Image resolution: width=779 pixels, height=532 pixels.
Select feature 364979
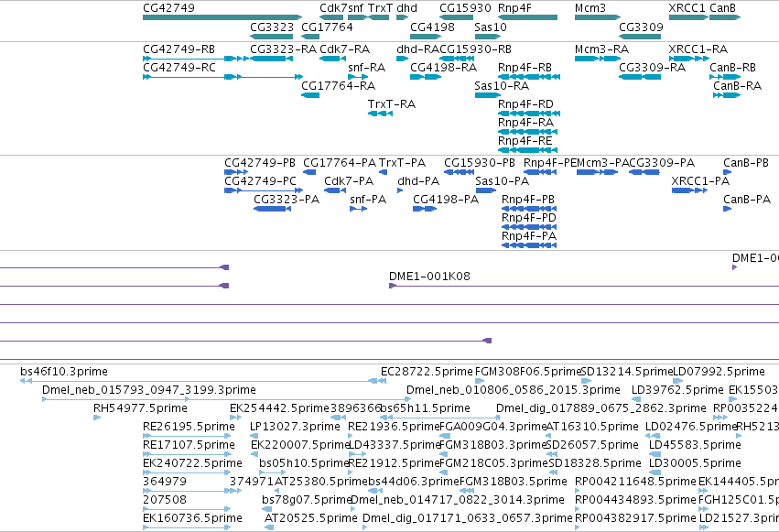click(165, 483)
